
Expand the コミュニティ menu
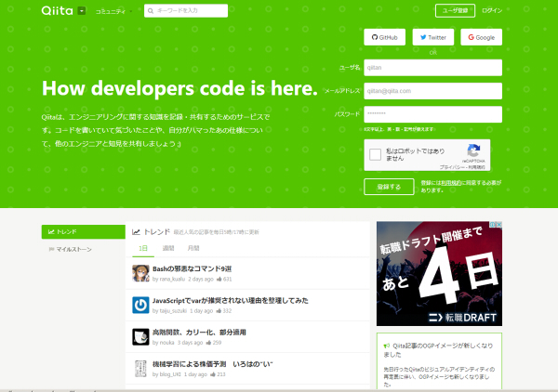tap(113, 11)
